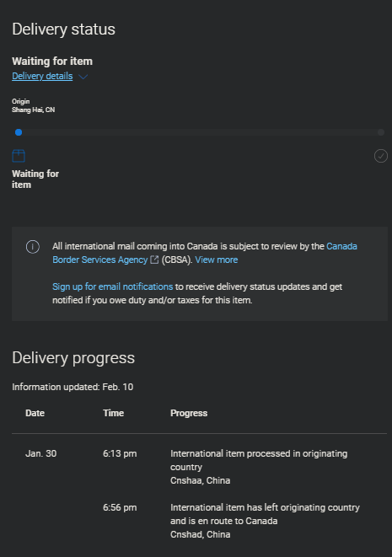Click the delivered checkmark circle icon
Viewport: 392px width, 557px height.
pos(381,156)
